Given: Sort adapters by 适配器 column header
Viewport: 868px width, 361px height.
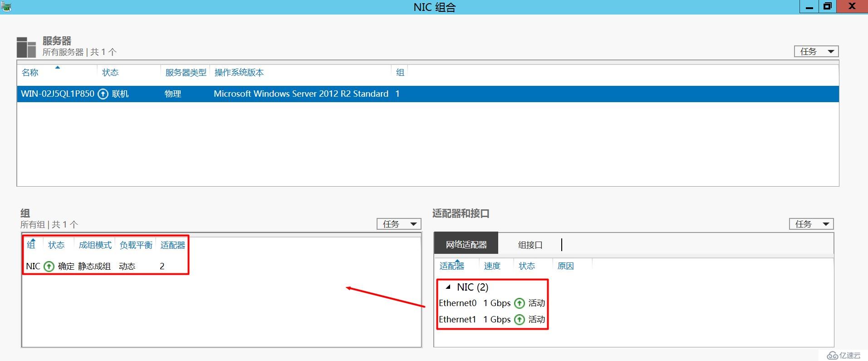Looking at the screenshot, I should coord(451,266).
